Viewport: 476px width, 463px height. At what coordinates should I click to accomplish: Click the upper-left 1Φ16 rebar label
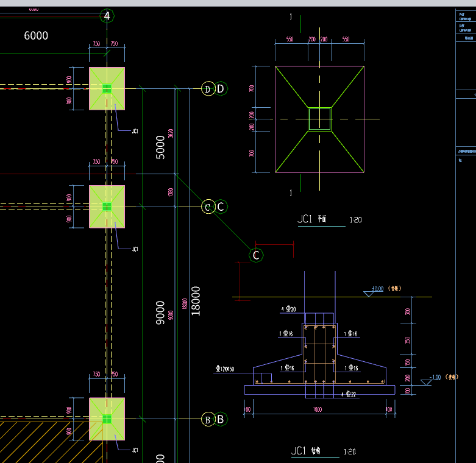coord(286,333)
